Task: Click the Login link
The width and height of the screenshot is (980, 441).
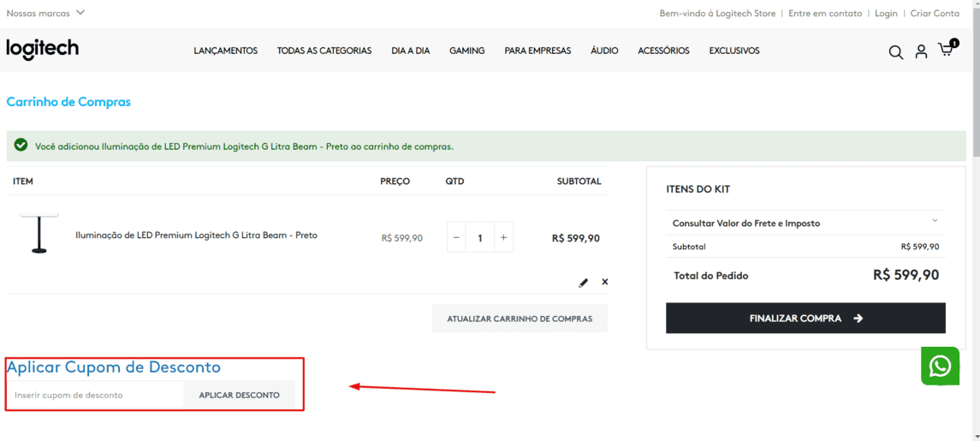Action: pyautogui.click(x=886, y=13)
